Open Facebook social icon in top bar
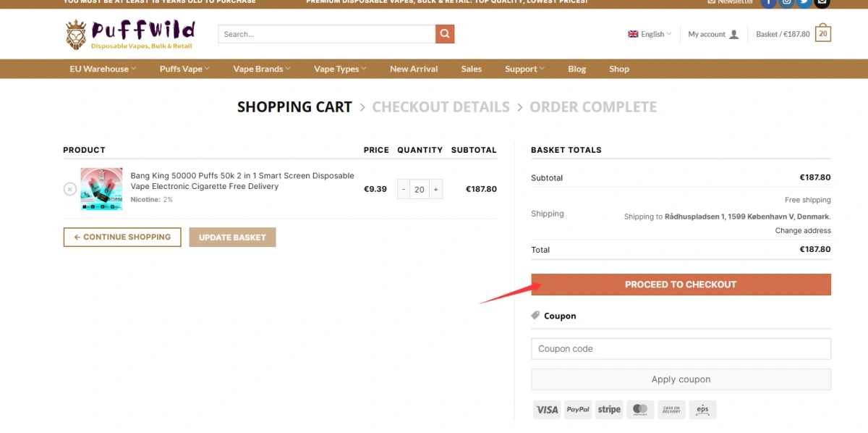The width and height of the screenshot is (868, 433). point(767,2)
